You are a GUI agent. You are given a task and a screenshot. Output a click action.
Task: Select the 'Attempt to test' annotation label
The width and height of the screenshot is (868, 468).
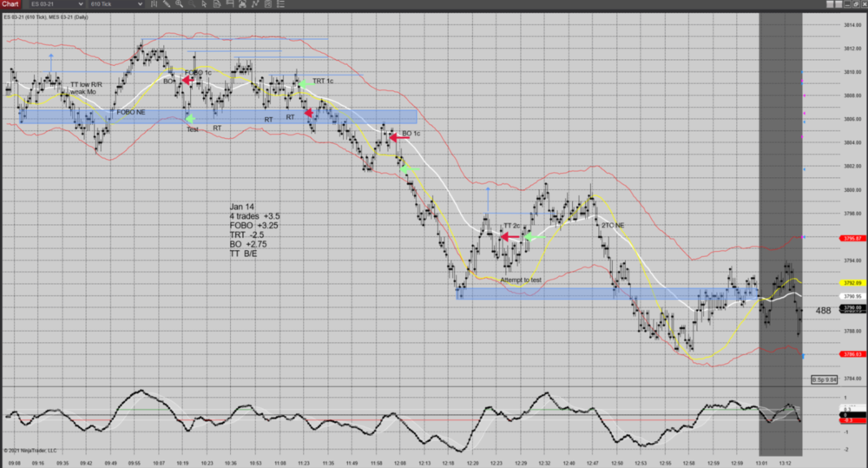click(520, 280)
